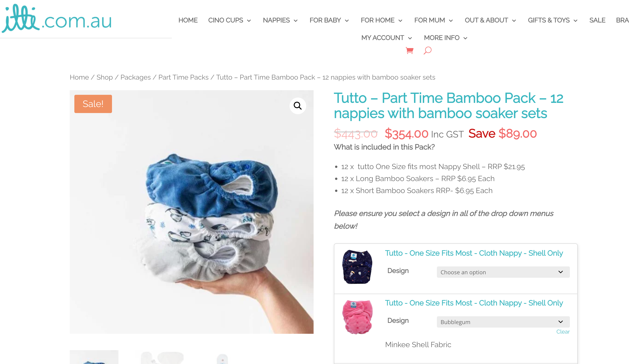This screenshot has width=629, height=364.
Task: Open the HOME menu item
Action: 188,20
